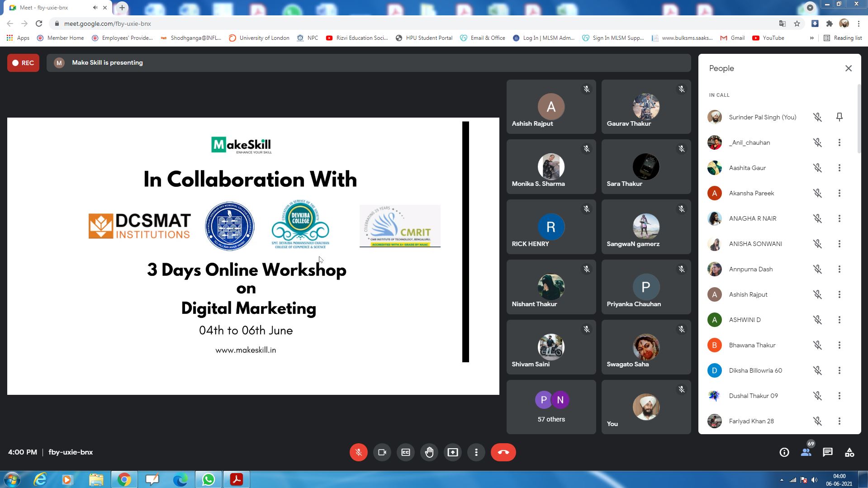
Task: Mute Aashita Gaur's microphone in list
Action: [x=817, y=168]
